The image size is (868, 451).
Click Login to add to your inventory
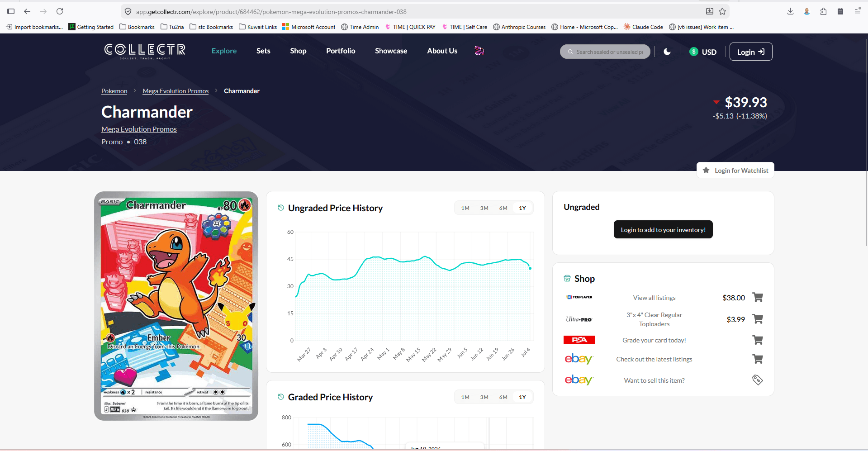(663, 229)
